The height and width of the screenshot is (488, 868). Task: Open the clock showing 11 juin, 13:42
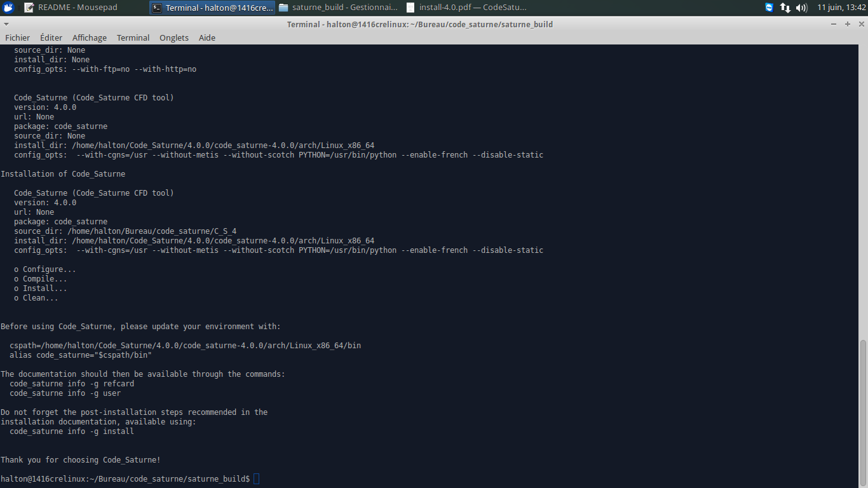click(x=841, y=8)
